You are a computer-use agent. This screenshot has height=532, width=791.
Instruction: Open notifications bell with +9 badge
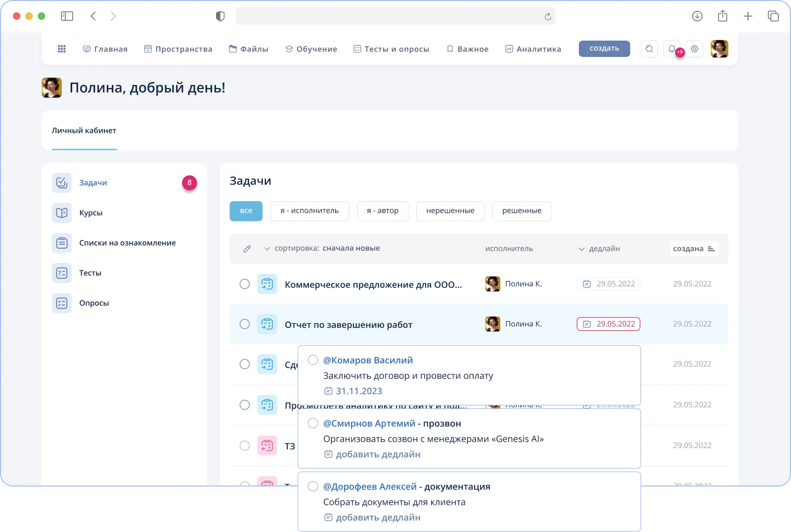point(672,49)
